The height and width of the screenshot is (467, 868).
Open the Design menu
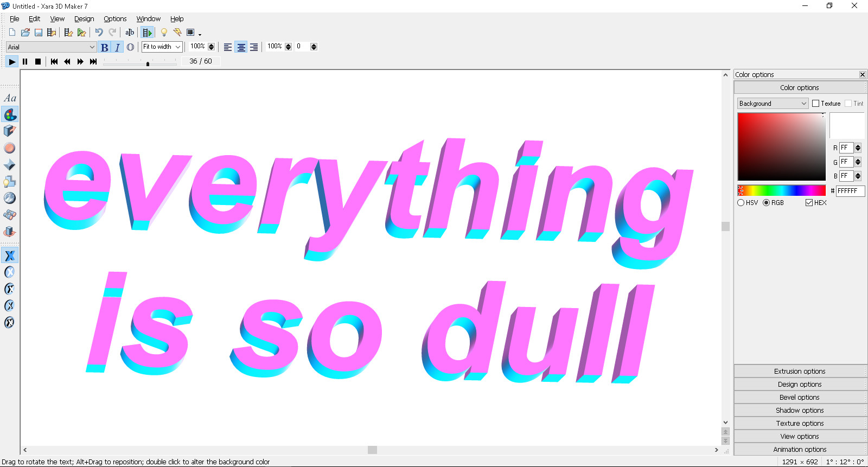[x=84, y=19]
